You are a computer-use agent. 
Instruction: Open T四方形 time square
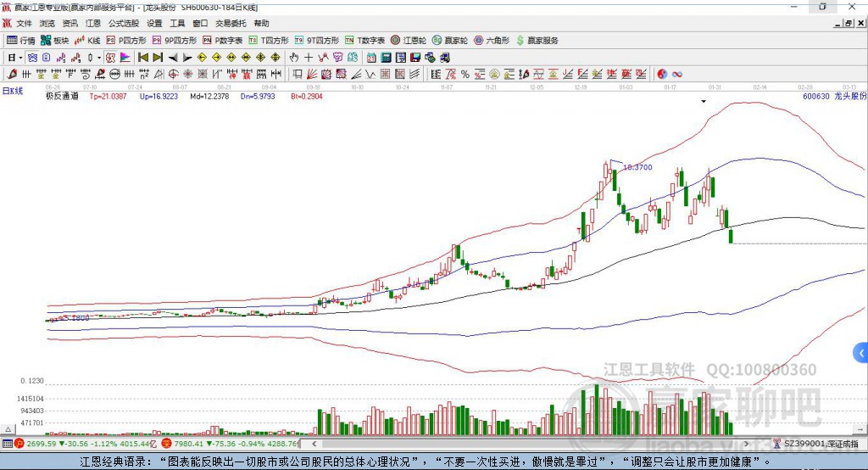pyautogui.click(x=269, y=41)
